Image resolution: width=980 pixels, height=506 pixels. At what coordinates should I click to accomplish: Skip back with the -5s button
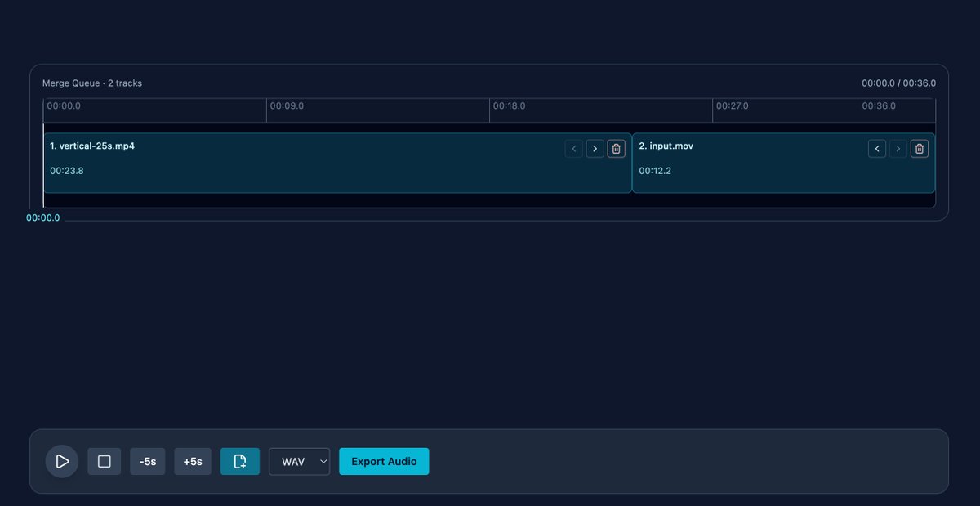[148, 461]
